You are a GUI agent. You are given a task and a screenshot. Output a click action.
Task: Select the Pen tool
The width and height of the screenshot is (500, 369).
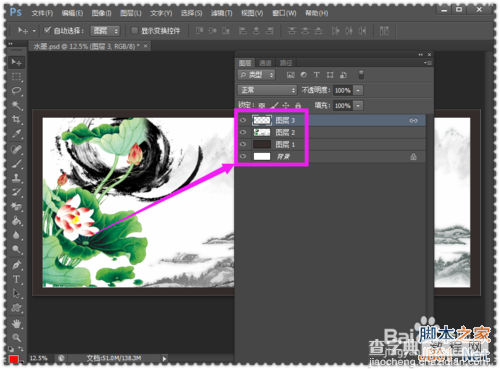(x=16, y=265)
